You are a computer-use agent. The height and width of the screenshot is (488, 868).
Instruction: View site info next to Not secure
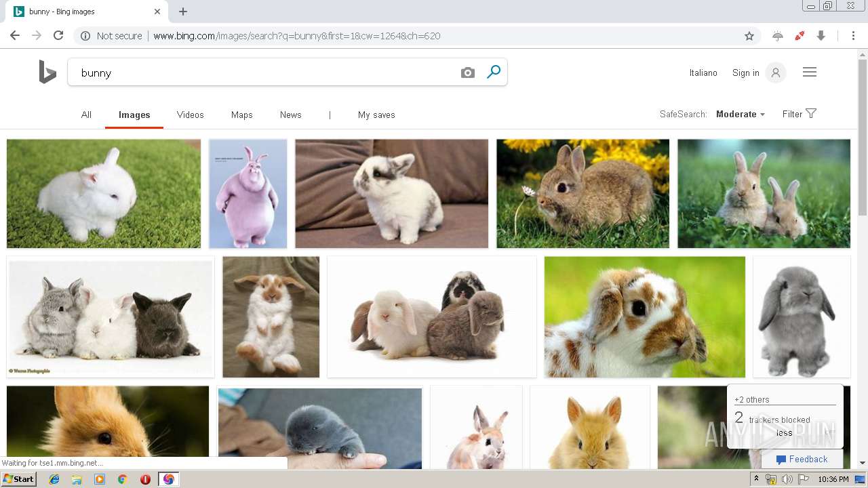[x=85, y=36]
